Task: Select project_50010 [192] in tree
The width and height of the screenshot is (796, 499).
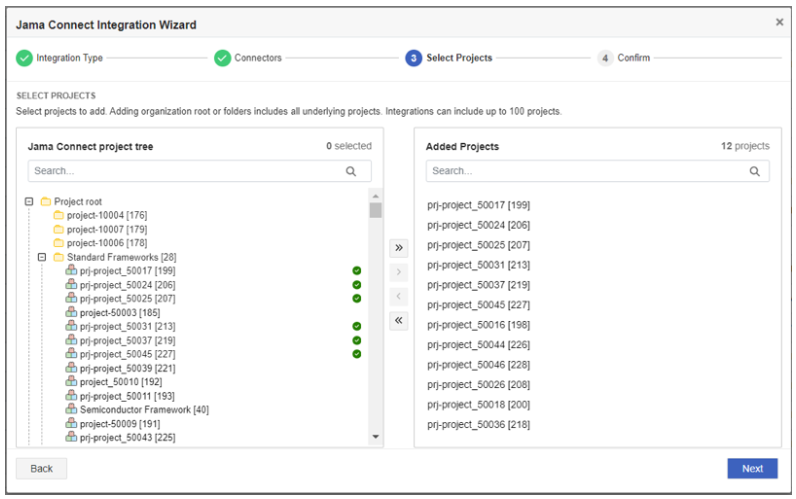Action: click(x=121, y=382)
